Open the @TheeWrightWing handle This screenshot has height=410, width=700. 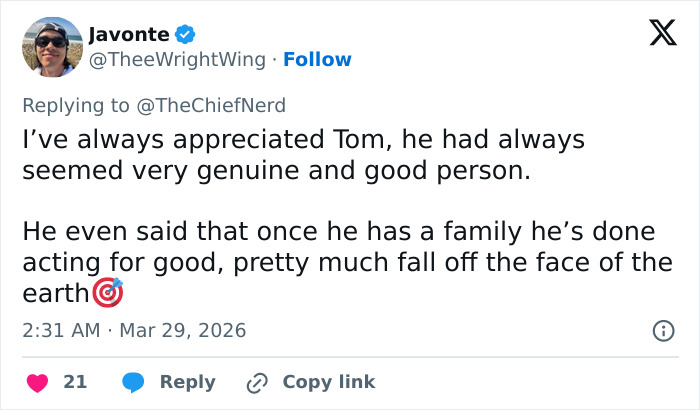click(180, 60)
